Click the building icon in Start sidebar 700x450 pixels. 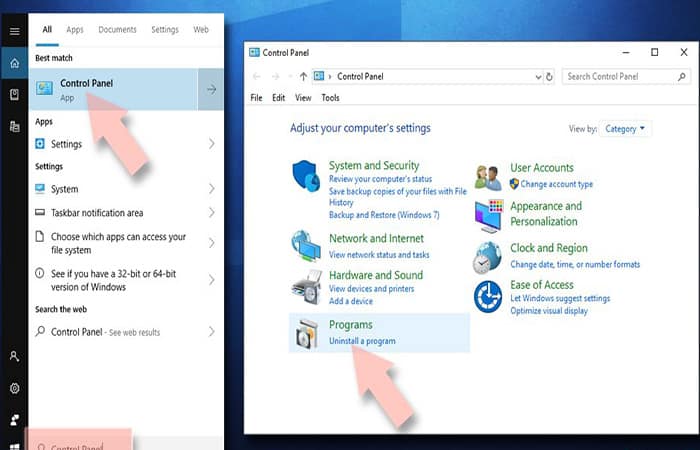[14, 127]
